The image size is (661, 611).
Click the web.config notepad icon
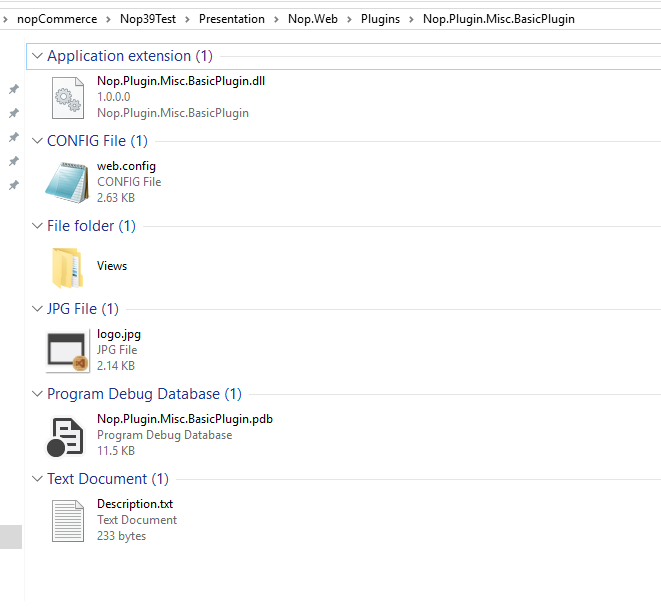point(67,182)
